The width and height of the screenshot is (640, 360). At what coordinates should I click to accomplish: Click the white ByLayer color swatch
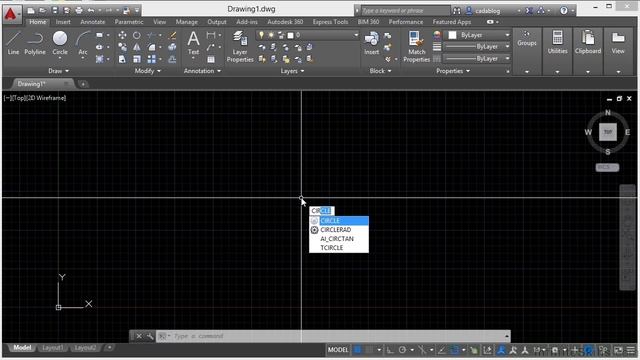click(452, 35)
